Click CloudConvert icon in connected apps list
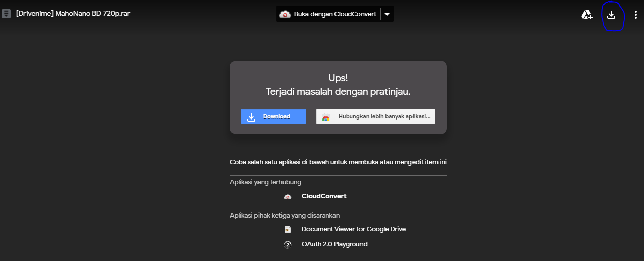Viewport: 644px width, 261px height. pyautogui.click(x=288, y=196)
